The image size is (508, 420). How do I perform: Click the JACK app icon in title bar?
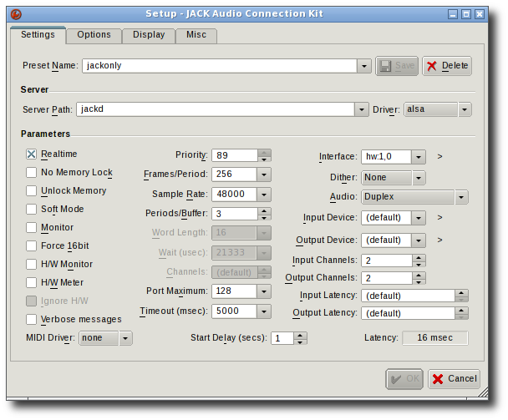(18, 14)
